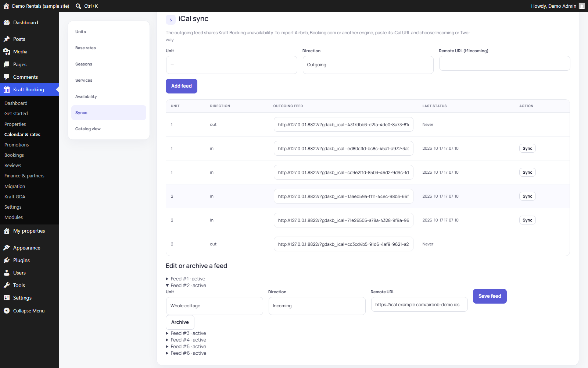Viewport: 588px width, 368px height.
Task: Expand Feed #5 details
Action: click(186, 346)
